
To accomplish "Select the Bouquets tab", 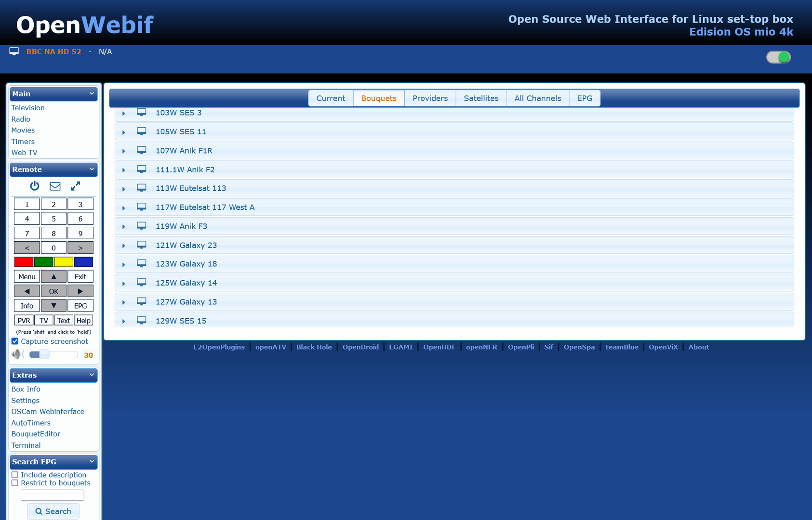I will coord(379,98).
